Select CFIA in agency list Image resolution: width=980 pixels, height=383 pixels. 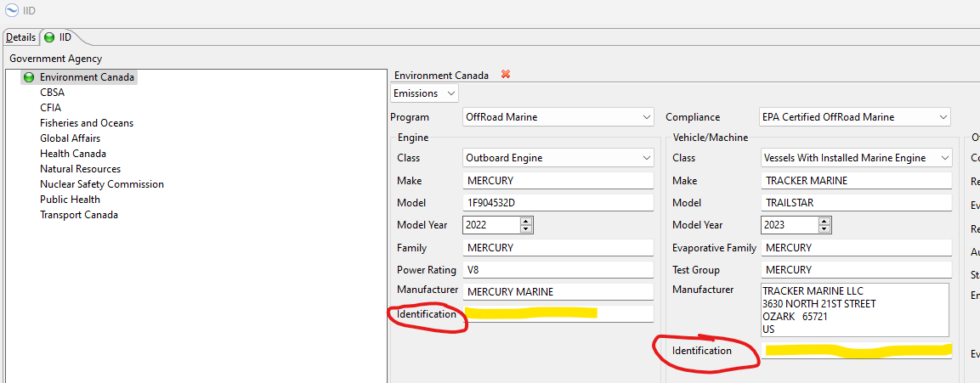(50, 108)
